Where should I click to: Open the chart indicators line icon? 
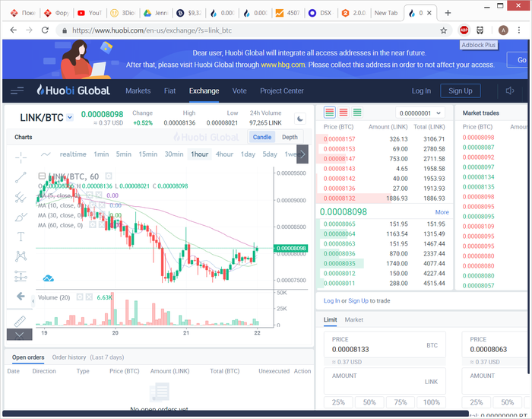(x=46, y=154)
